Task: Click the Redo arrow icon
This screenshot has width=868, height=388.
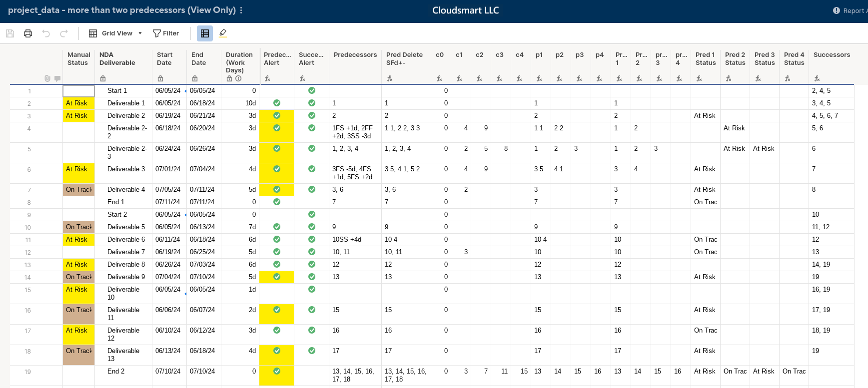Action: coord(64,33)
